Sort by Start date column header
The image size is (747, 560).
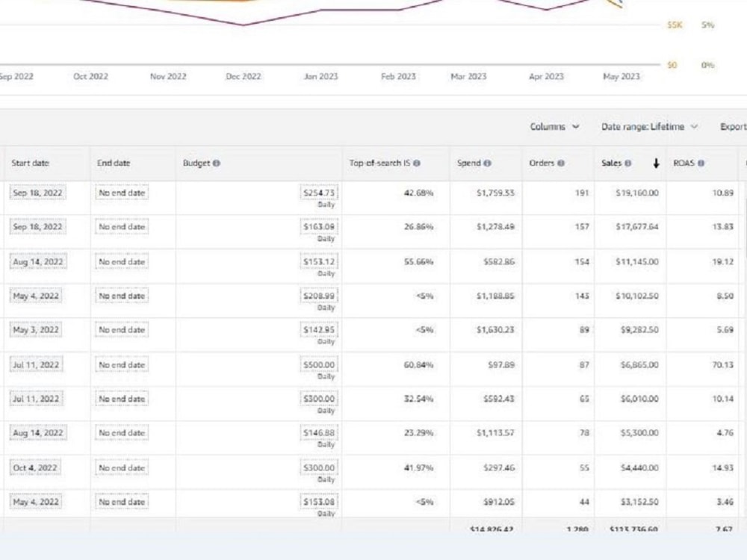pos(30,163)
